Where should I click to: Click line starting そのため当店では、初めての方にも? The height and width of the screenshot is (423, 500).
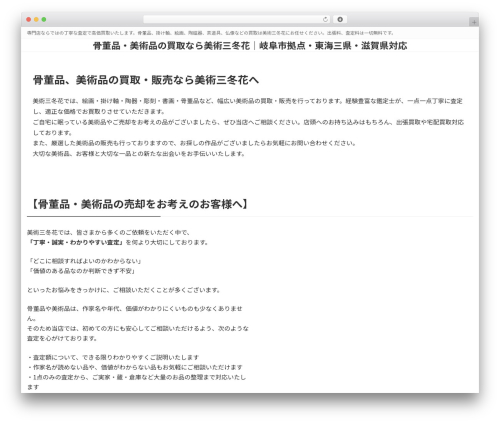(x=138, y=333)
